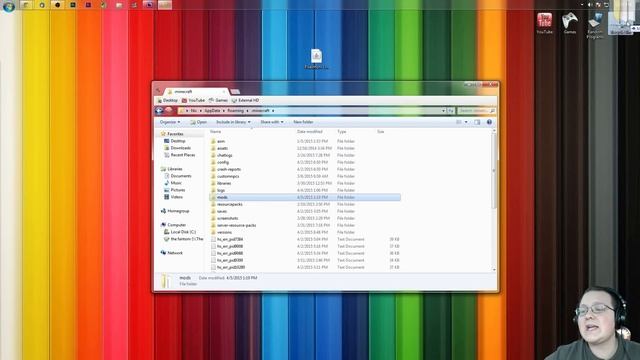This screenshot has height=360, width=640.
Task: Open the Desktop bookmark in bookmarks bar
Action: click(167, 100)
